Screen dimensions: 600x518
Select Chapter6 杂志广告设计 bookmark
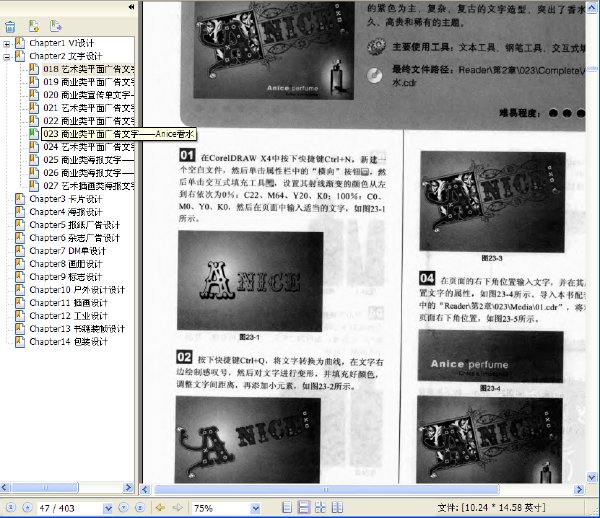coord(75,238)
